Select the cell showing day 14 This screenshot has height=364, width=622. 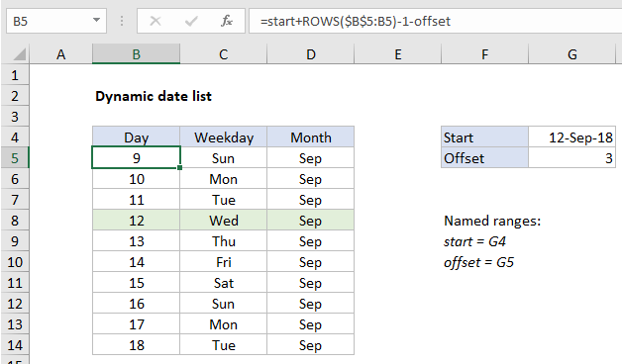(136, 262)
